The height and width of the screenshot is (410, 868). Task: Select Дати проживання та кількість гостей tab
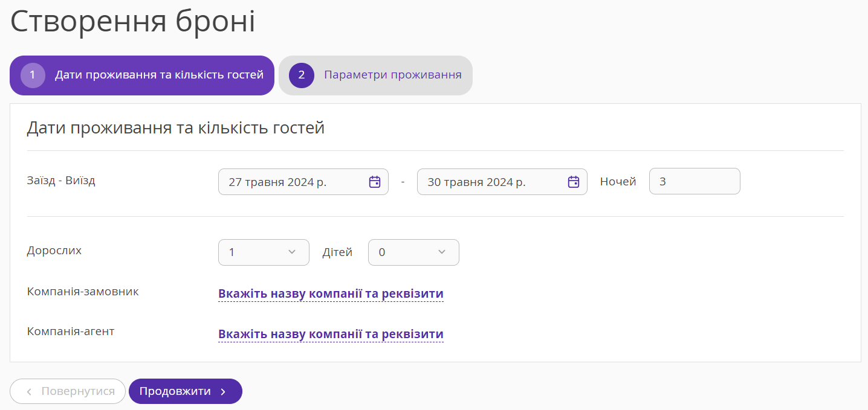(142, 75)
